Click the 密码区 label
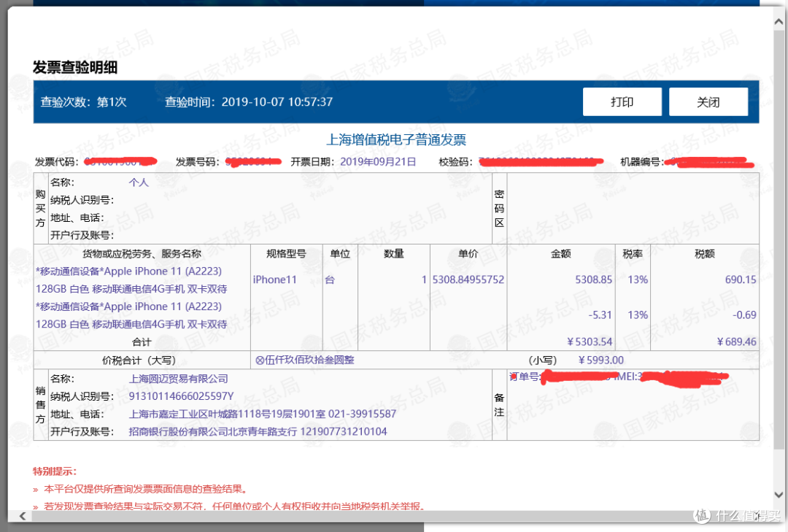The image size is (788, 532). pos(499,208)
